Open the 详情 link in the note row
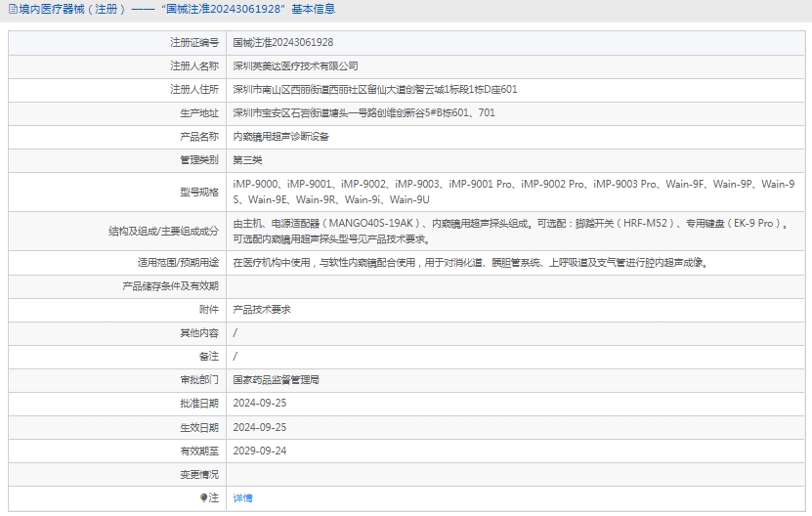This screenshot has height=516, width=812. (242, 497)
